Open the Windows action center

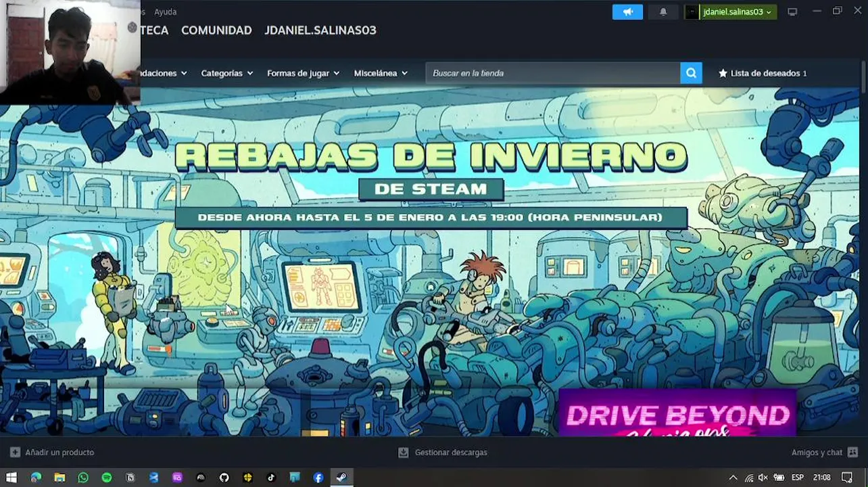(847, 478)
